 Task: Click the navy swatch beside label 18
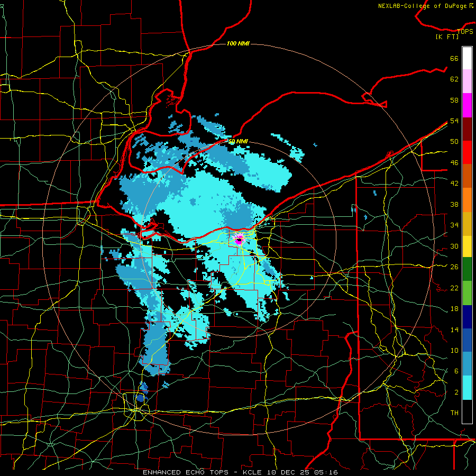point(467,317)
